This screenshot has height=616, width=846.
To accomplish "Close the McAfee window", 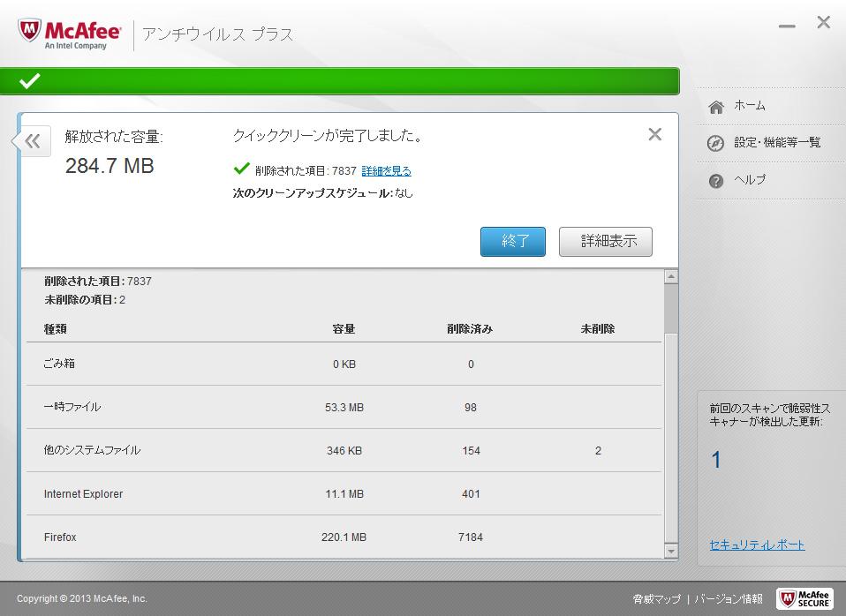I will tap(823, 22).
